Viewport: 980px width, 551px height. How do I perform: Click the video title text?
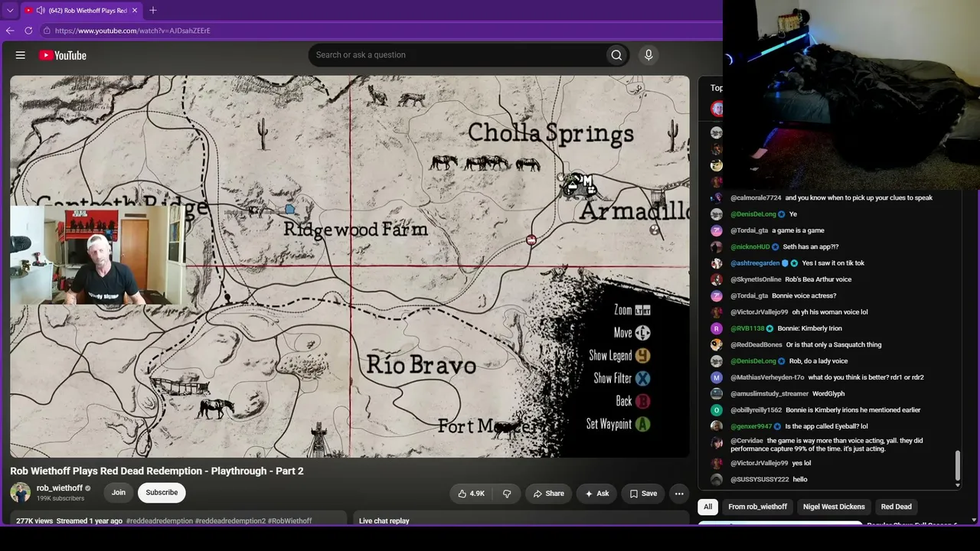(x=157, y=471)
